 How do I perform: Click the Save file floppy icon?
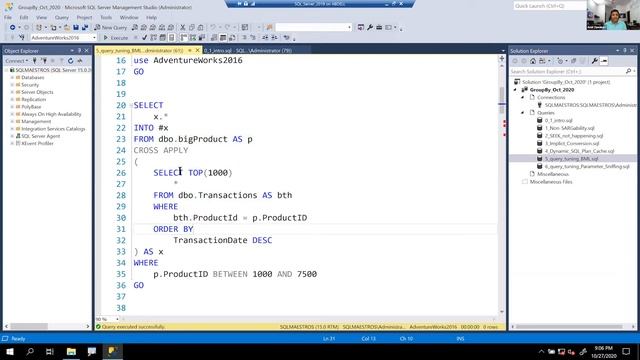pyautogui.click(x=76, y=27)
